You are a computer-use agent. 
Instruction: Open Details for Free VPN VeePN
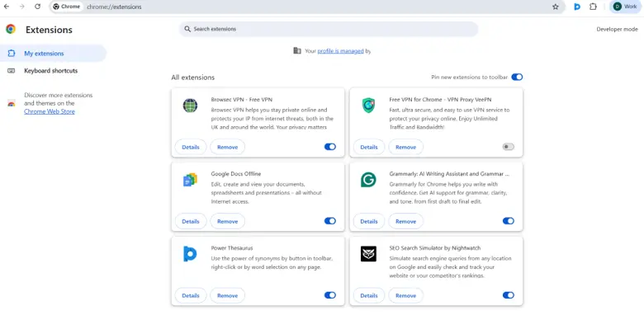[x=369, y=147]
